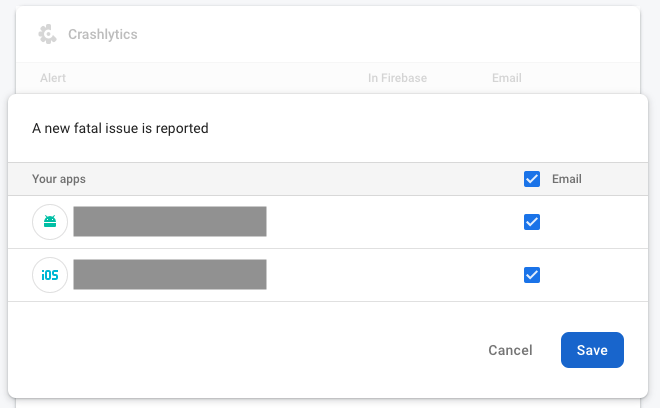Image resolution: width=660 pixels, height=408 pixels.
Task: Cancel the alert dialog
Action: click(510, 350)
